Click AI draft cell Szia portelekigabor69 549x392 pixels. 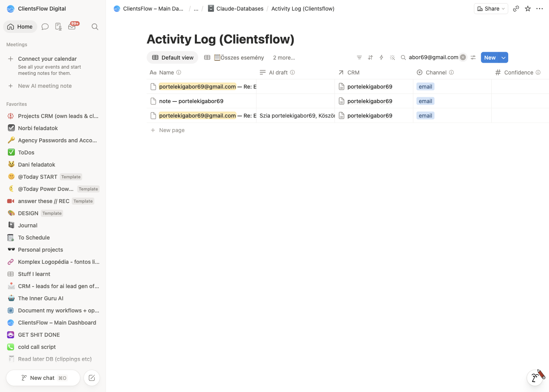pos(296,116)
